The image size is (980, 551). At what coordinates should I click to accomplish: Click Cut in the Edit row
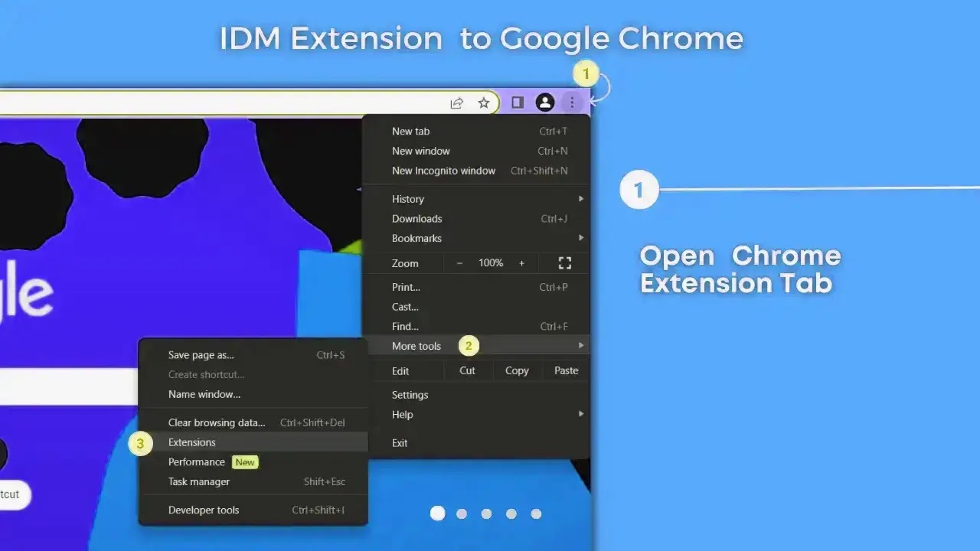click(x=467, y=371)
